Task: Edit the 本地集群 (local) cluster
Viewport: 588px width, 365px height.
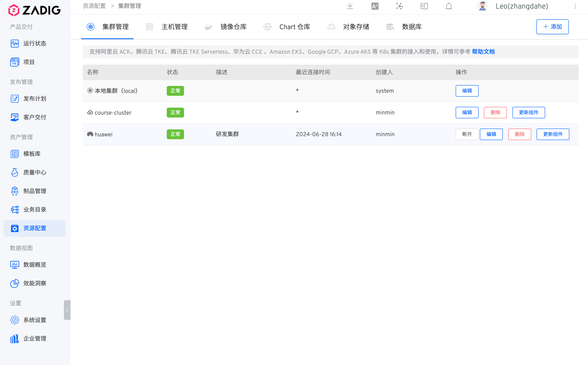Action: [467, 91]
